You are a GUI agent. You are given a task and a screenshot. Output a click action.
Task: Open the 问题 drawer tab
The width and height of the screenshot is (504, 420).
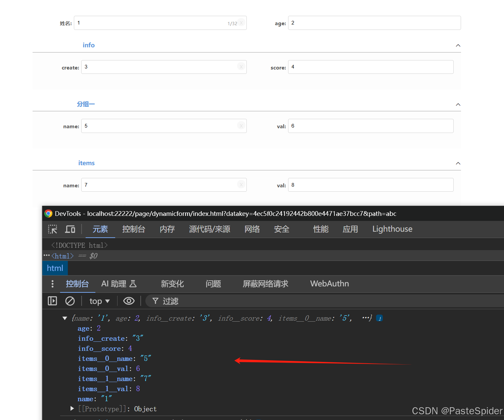pyautogui.click(x=213, y=284)
